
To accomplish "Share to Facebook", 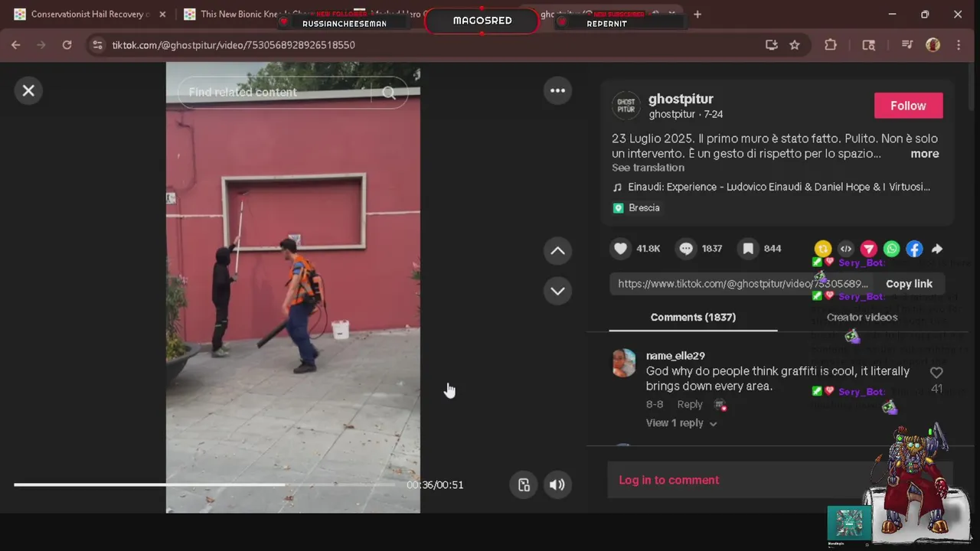I will pyautogui.click(x=914, y=249).
